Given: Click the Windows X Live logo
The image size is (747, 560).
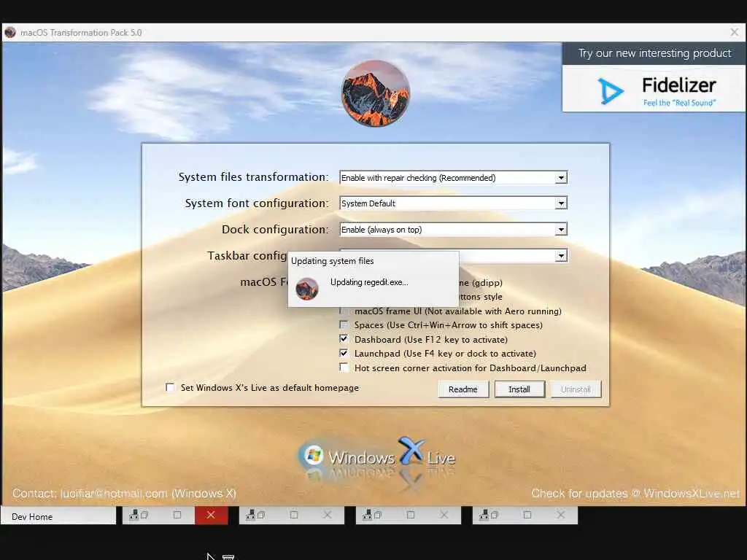Looking at the screenshot, I should 376,456.
